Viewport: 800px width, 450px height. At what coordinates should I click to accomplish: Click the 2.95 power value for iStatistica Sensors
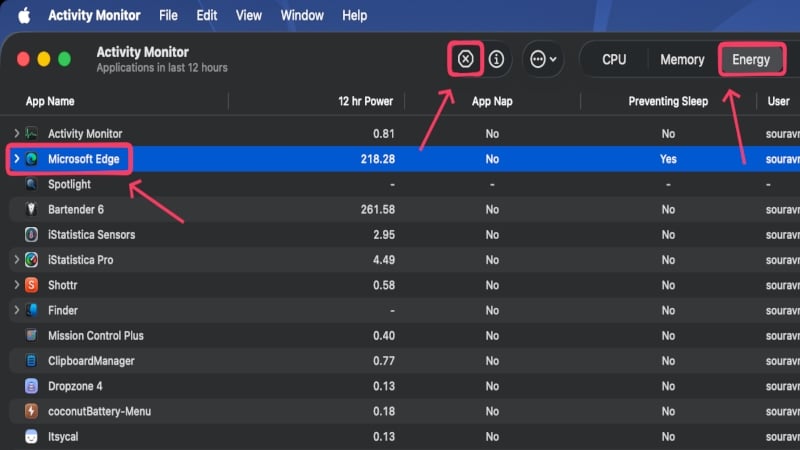pyautogui.click(x=384, y=235)
